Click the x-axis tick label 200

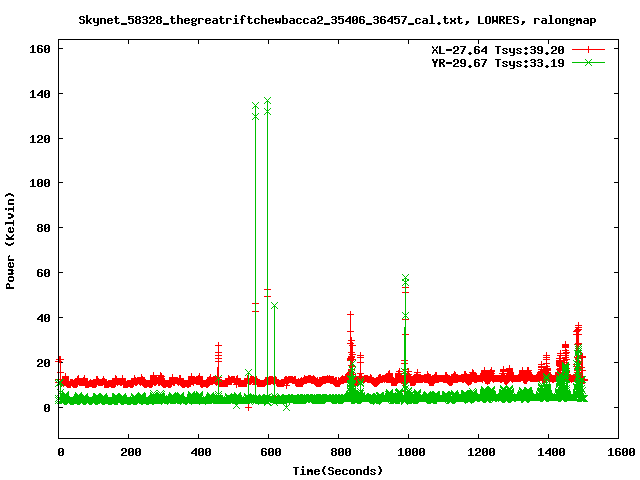tap(131, 452)
